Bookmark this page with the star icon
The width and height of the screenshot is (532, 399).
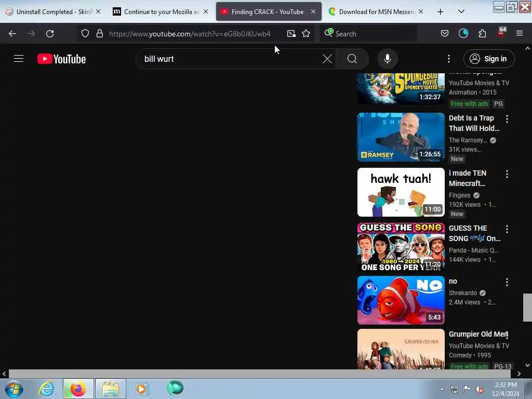pyautogui.click(x=306, y=34)
